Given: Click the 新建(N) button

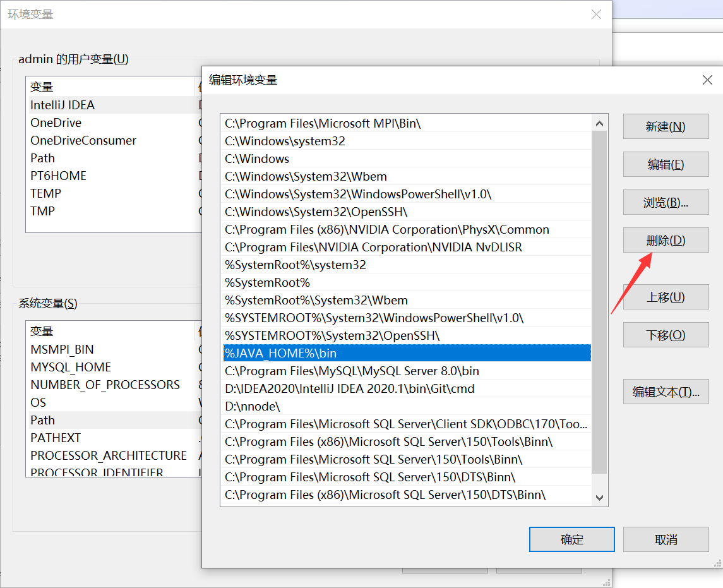Looking at the screenshot, I should (x=666, y=126).
